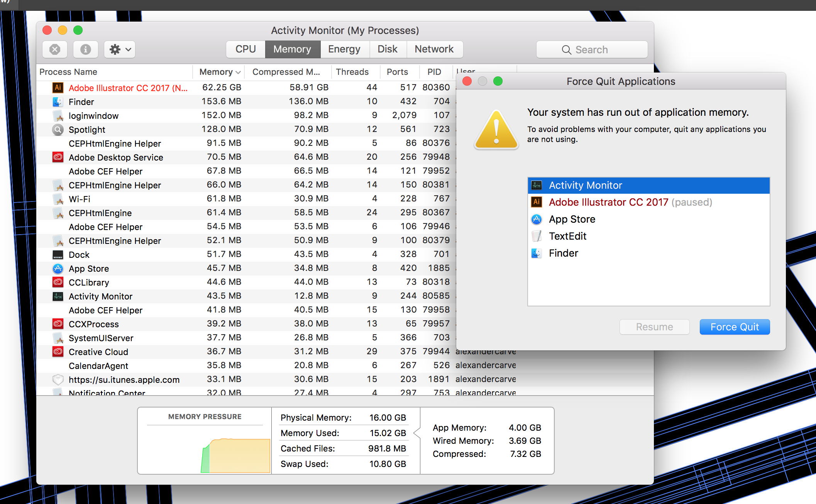Switch to the CPU tab
The width and height of the screenshot is (816, 504).
[245, 49]
